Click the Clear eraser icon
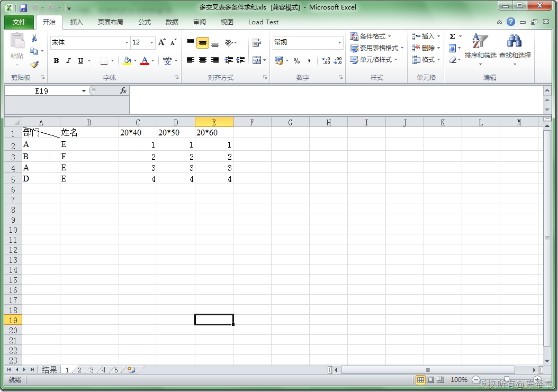Viewport: 558px width, 392px height. tap(452, 60)
